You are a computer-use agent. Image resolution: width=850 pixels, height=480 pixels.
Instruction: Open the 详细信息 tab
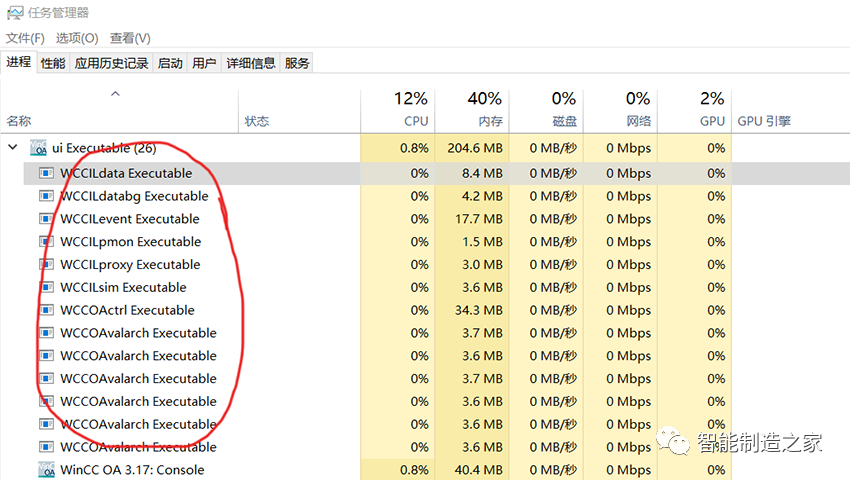pos(250,63)
